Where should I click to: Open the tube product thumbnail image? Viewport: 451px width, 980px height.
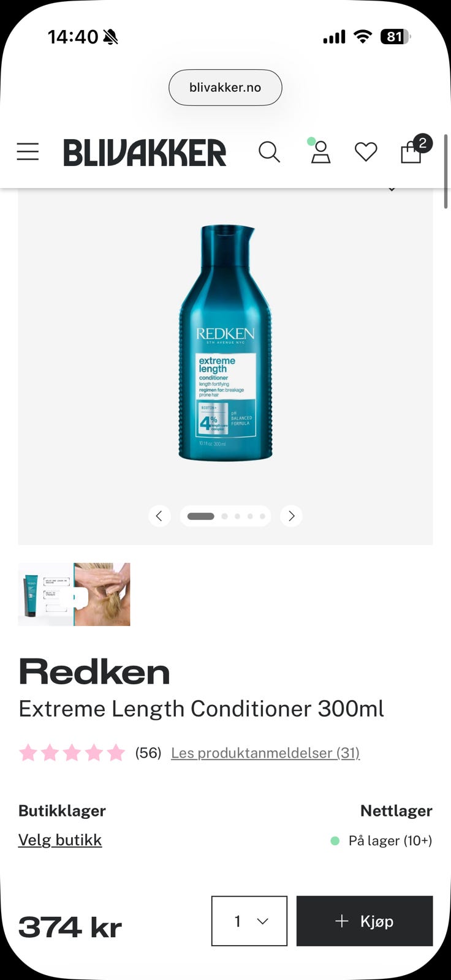(46, 594)
